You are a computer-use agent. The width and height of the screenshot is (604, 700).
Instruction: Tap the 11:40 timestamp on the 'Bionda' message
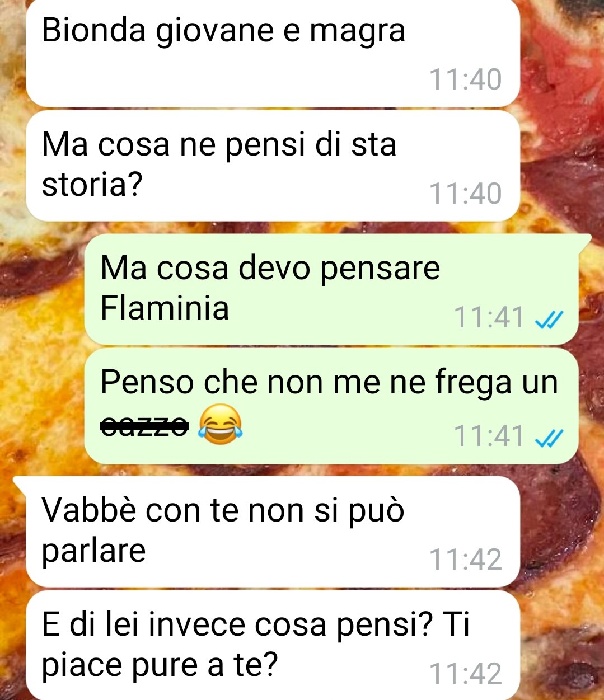click(465, 79)
